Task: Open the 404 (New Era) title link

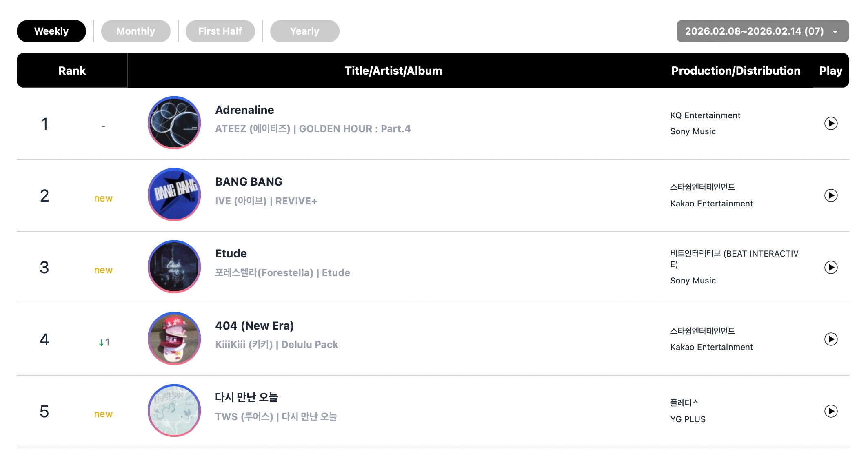Action: (x=254, y=326)
